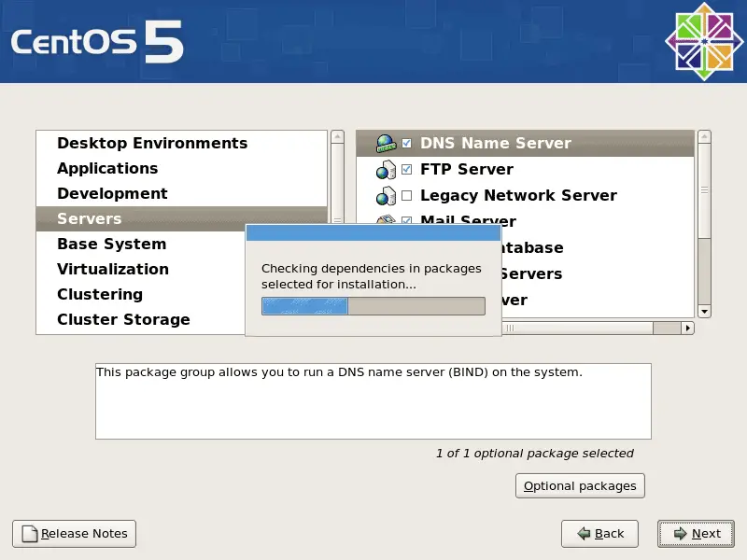Click the right arrow icon on Next
This screenshot has height=560, width=747.
tap(679, 534)
